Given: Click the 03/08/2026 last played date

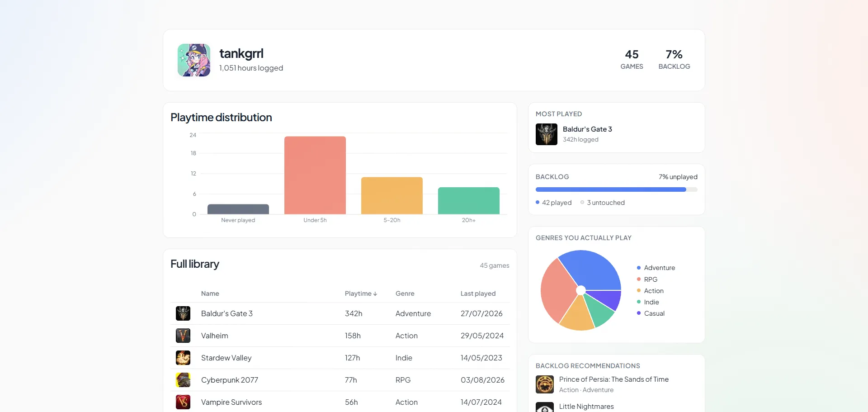Looking at the screenshot, I should point(482,380).
